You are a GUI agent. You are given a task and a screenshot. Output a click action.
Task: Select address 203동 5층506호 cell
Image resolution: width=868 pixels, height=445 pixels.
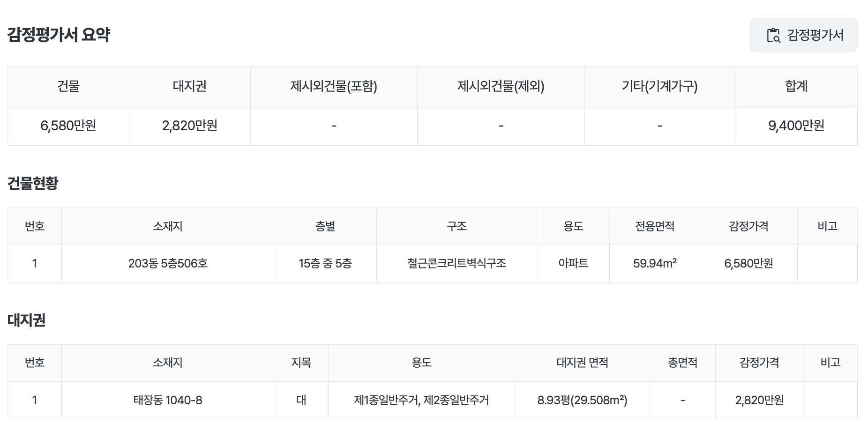click(168, 263)
